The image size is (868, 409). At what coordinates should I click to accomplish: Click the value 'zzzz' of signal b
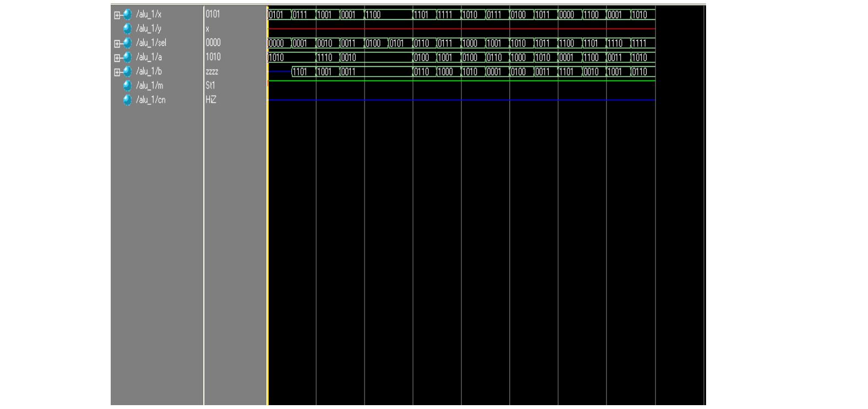pos(212,72)
